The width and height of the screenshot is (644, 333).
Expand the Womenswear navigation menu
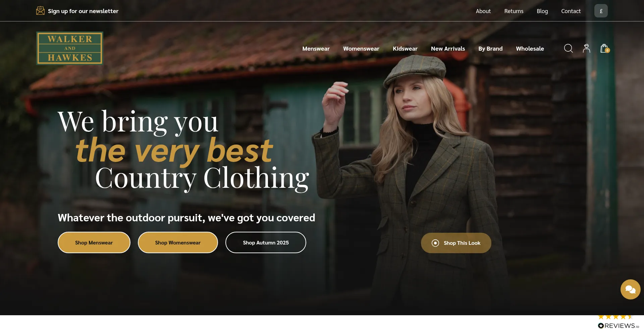(x=361, y=49)
